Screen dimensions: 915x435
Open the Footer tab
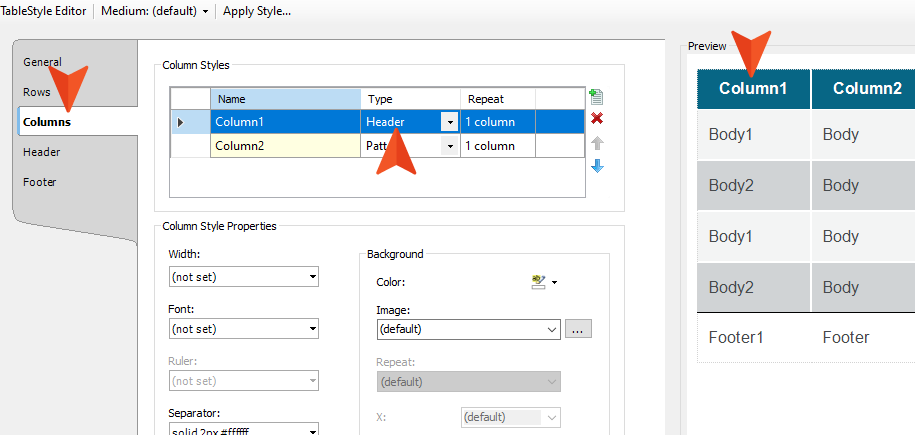tap(40, 182)
